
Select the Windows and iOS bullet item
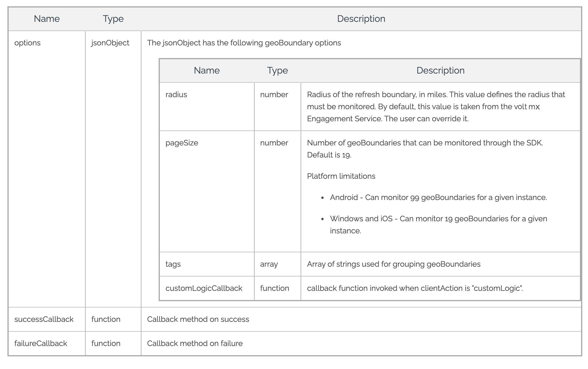coord(438,219)
